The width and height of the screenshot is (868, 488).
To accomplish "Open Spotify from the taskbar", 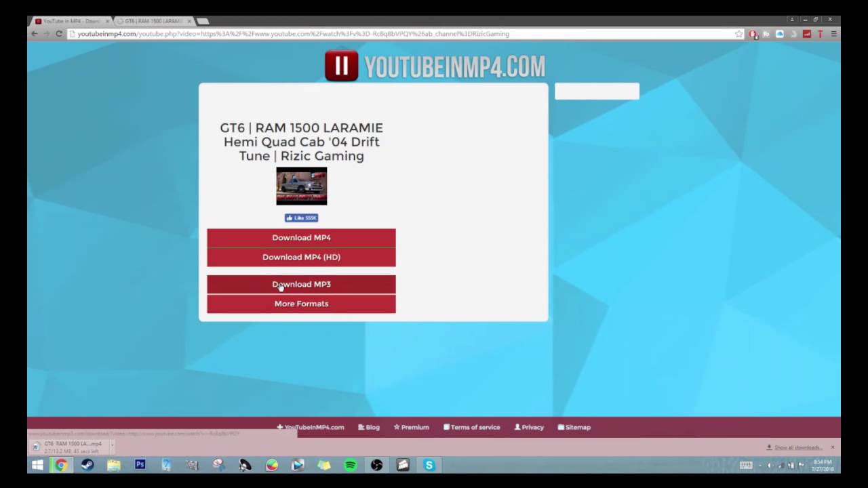I will (x=351, y=465).
